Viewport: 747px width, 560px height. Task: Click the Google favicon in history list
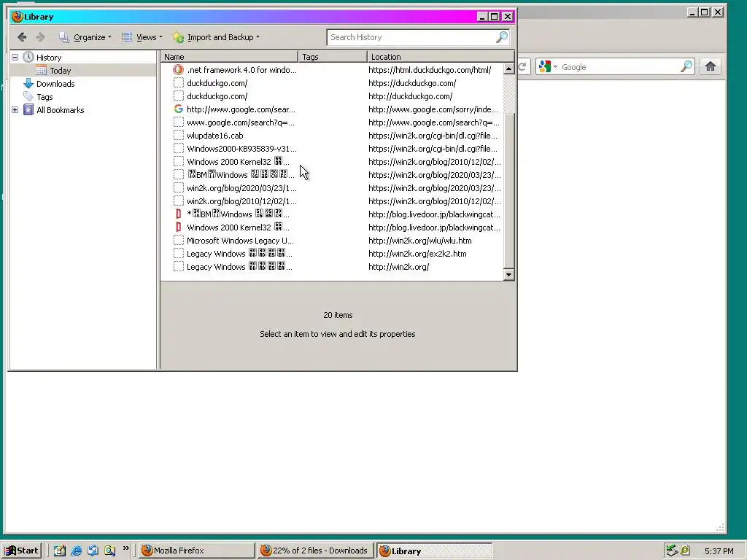click(x=178, y=109)
